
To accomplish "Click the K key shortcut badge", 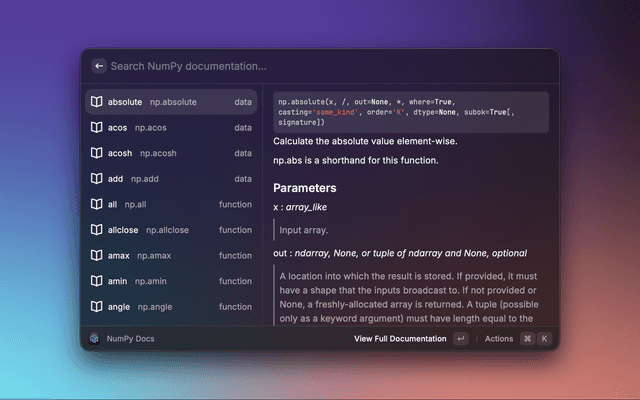I will (544, 339).
